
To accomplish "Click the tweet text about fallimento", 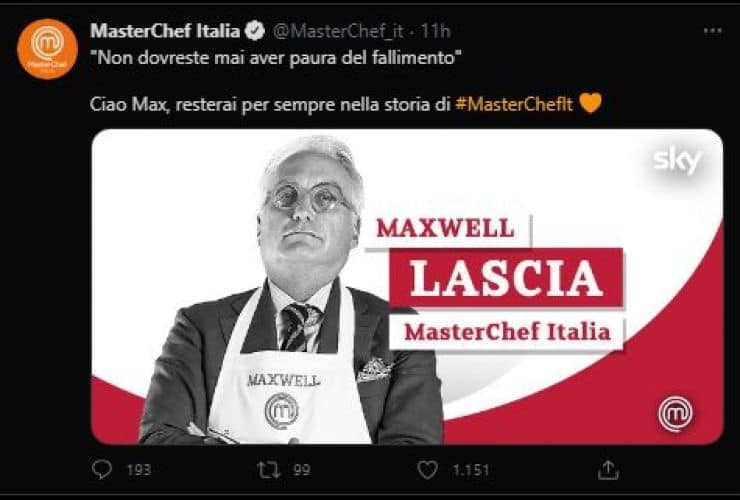I will (x=276, y=58).
